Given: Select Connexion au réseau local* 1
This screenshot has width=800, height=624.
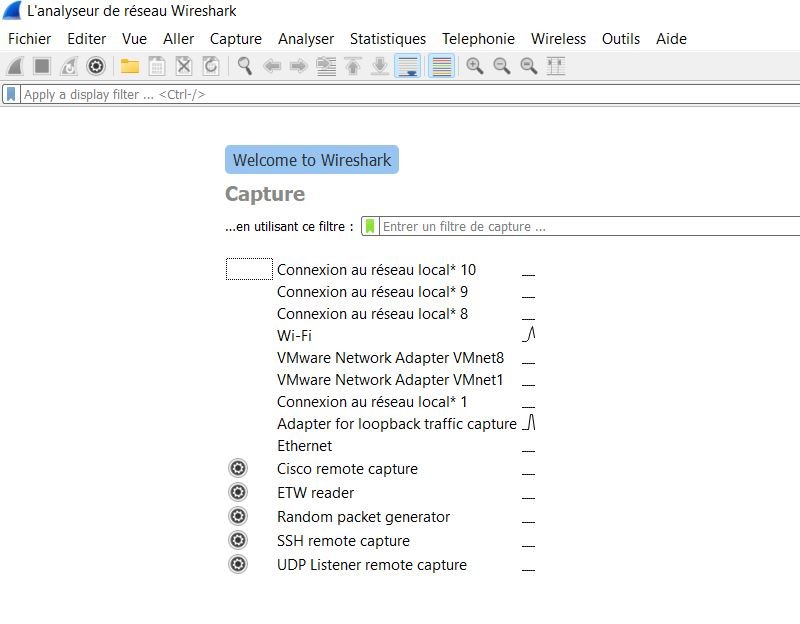Looking at the screenshot, I should click(x=372, y=402).
